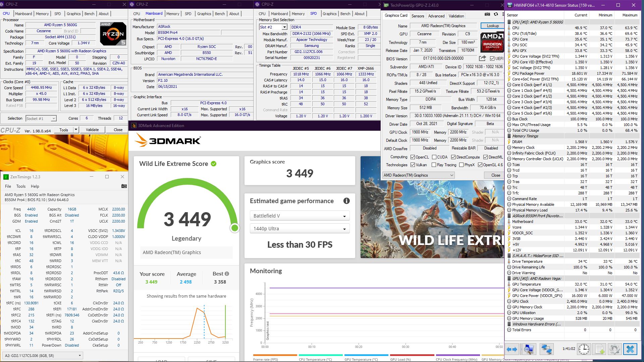Viewport: 644px width, 362px height.
Task: Toggle the OpenCL checkbox
Action: tap(413, 157)
